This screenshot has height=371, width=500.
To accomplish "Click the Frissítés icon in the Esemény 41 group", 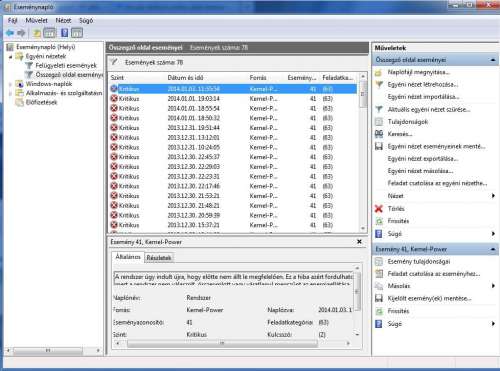I will 379,311.
